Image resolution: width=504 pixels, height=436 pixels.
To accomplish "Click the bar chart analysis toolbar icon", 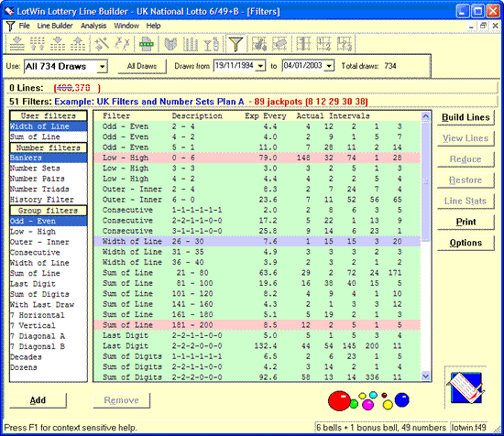I will [191, 44].
